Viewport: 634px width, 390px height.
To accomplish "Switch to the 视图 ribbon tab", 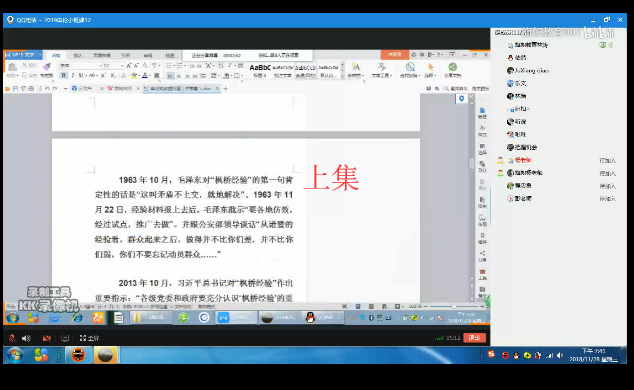I will click(x=170, y=55).
